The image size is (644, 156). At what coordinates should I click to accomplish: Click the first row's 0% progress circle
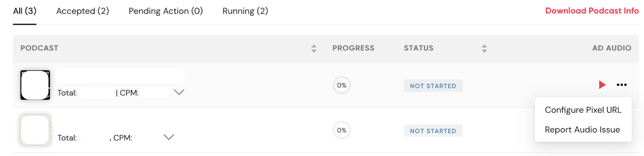click(342, 85)
